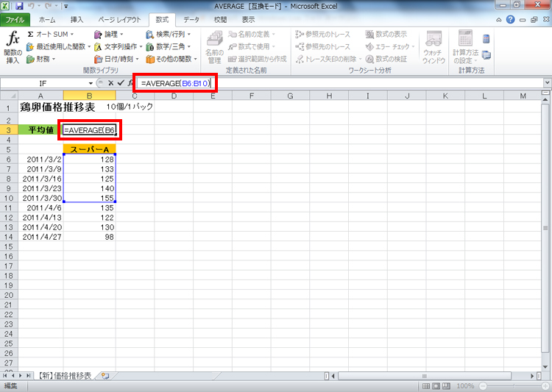This screenshot has width=552, height=392.
Task: Open the Logical (論理) functions menu
Action: coord(109,34)
